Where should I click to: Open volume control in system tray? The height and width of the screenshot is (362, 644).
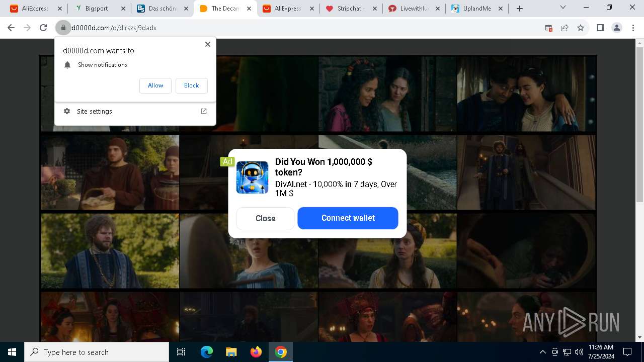pos(579,352)
